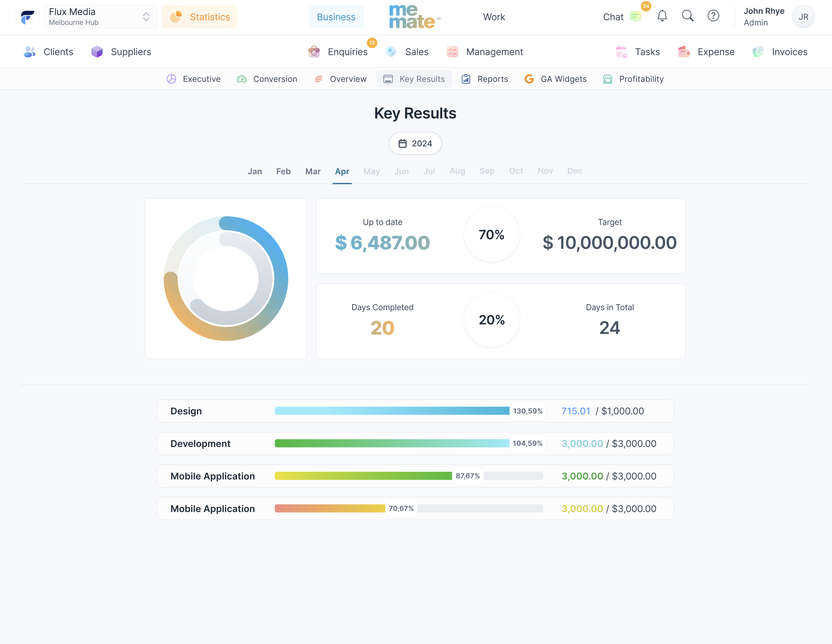Open the Enquiries briefcase icon
This screenshot has height=644, width=832.
[x=314, y=52]
